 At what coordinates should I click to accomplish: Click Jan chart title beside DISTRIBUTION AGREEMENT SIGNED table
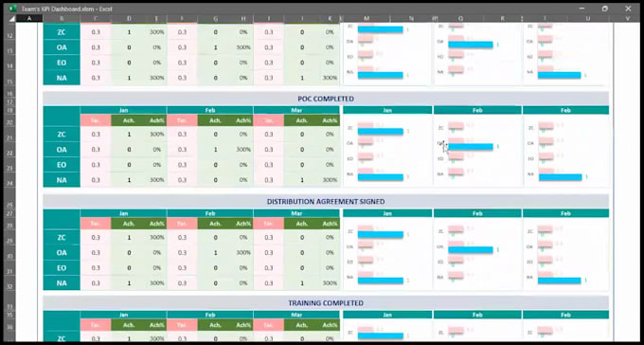(387, 213)
